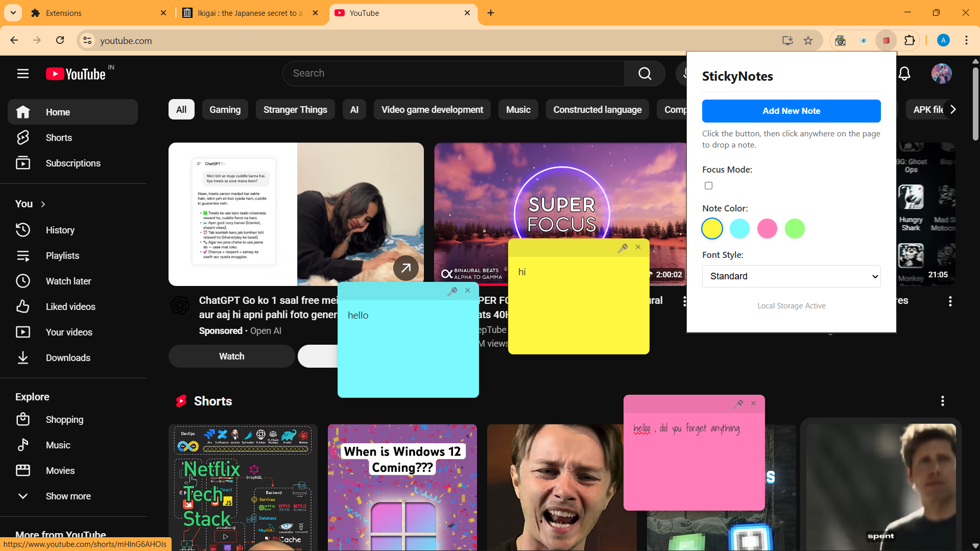Open Downloads in the sidebar
Screen dimensions: 980x551
[x=73, y=358]
